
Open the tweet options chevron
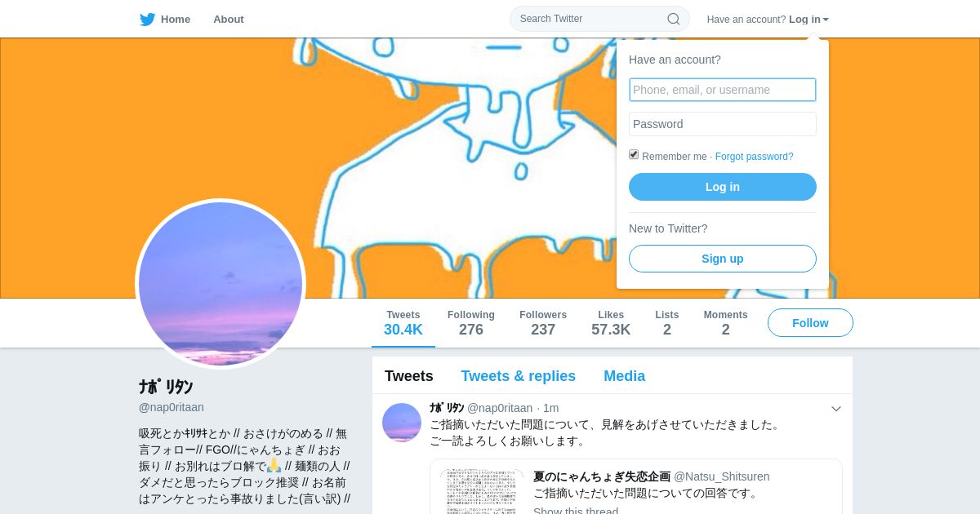coord(836,409)
